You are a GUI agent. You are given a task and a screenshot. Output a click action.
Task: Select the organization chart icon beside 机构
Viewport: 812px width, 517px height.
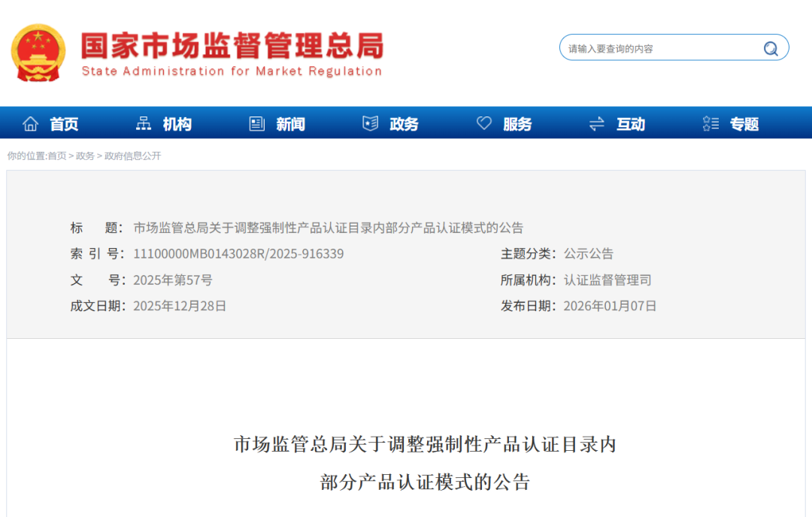(143, 123)
